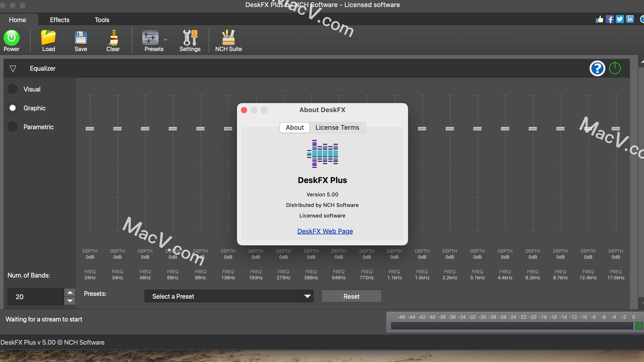Open the Presets mixer icon
The width and height of the screenshot is (644, 362).
click(x=150, y=38)
